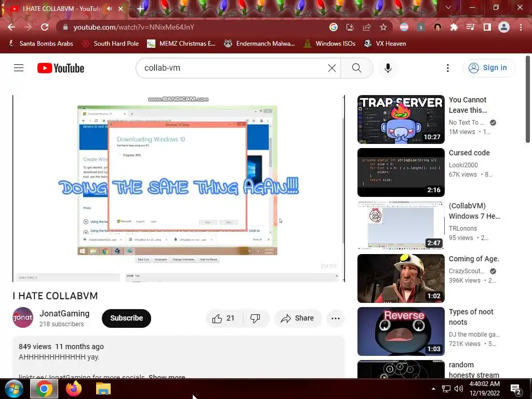Image resolution: width=532 pixels, height=399 pixels.
Task: Open the Trap Server video thumbnail
Action: coord(401,119)
